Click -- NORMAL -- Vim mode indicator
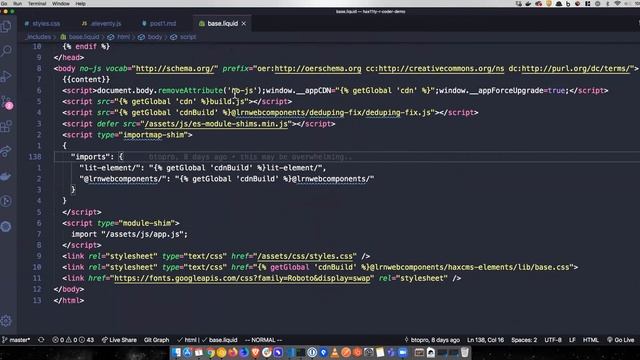The height and width of the screenshot is (360, 640). coord(263,340)
